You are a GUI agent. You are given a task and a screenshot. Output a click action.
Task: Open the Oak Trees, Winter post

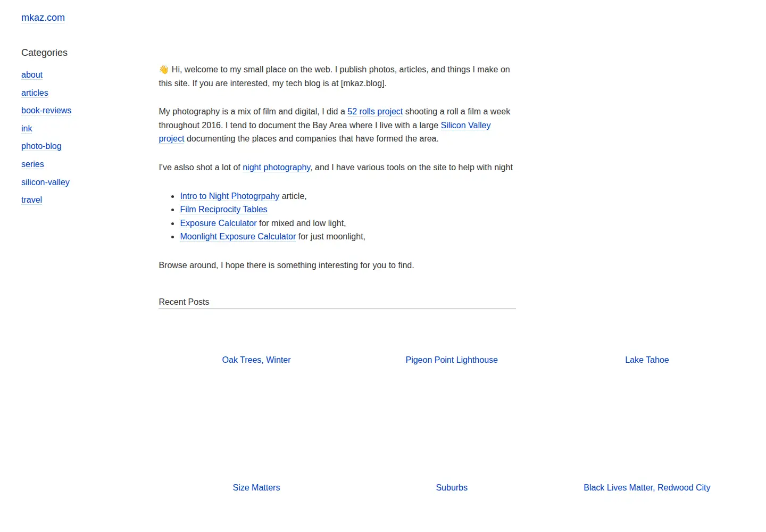tap(256, 360)
